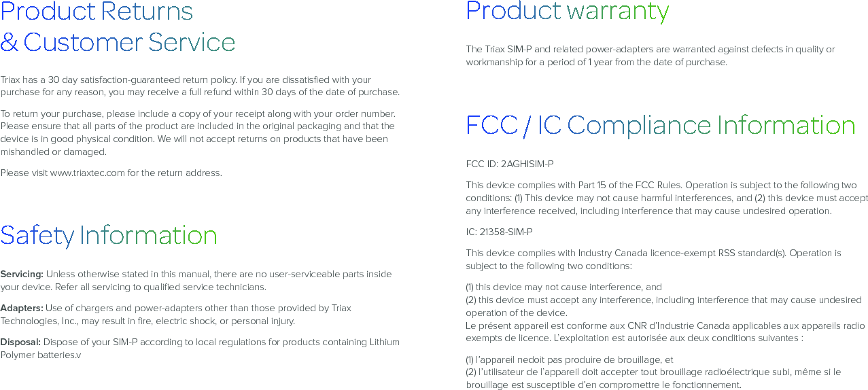The height and width of the screenshot is (390, 868).
Task: Click the IC: 21358-SIM-P line
Action: (x=499, y=232)
